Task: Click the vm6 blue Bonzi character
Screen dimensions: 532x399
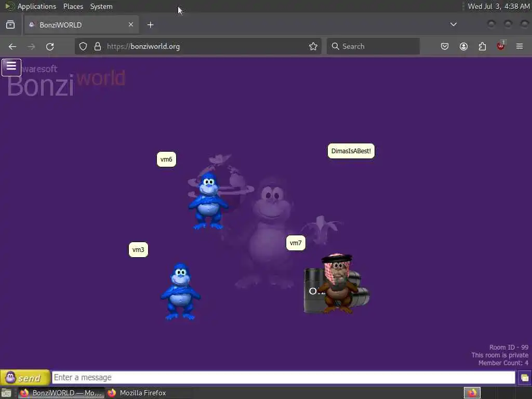Action: (208, 201)
